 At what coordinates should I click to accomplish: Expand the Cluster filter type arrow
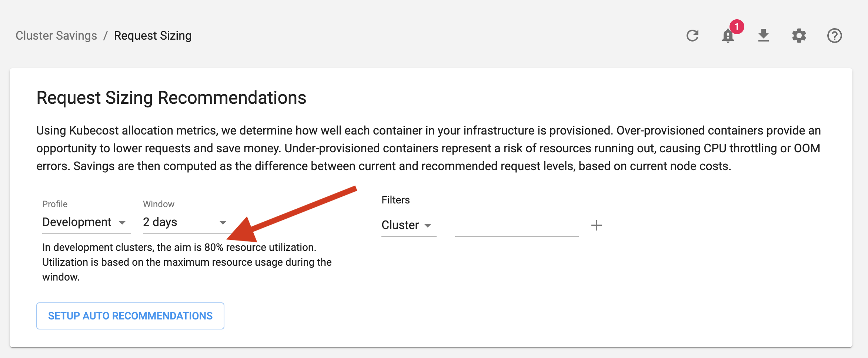(x=429, y=225)
